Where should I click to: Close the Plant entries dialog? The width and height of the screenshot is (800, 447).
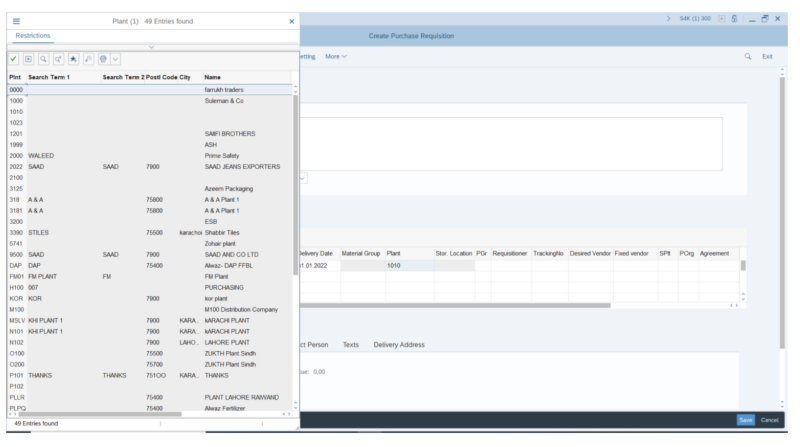click(x=291, y=21)
